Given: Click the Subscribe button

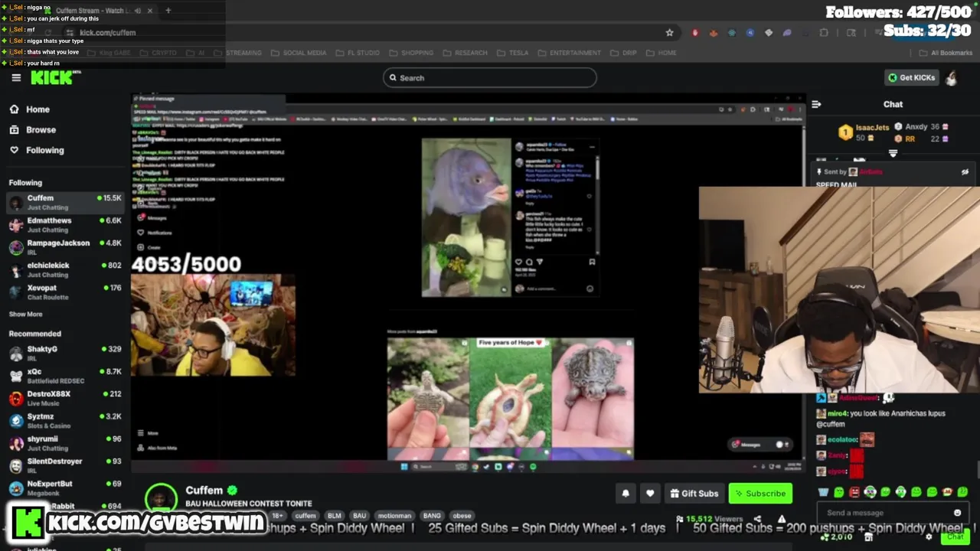Looking at the screenshot, I should coord(760,494).
